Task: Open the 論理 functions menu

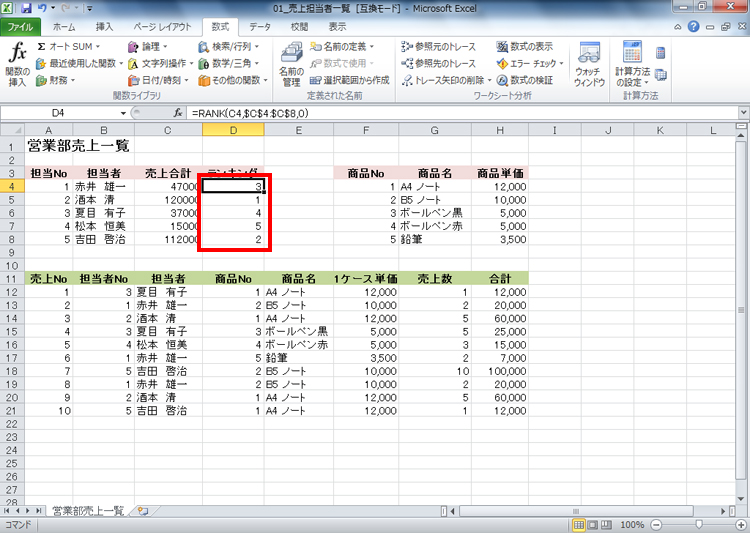Action: coord(147,46)
